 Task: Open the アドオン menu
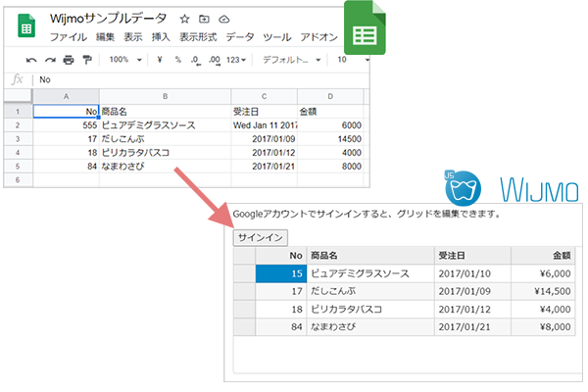(319, 37)
